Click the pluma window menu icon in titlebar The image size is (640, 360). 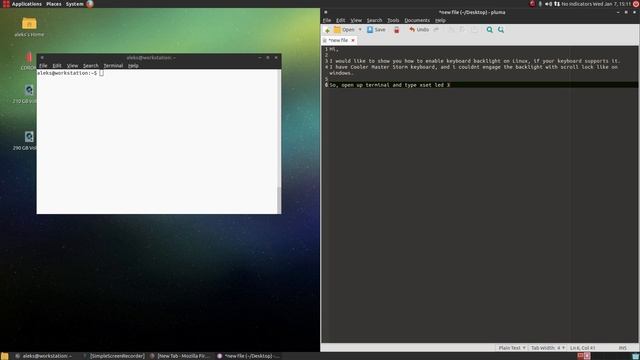click(x=326, y=12)
